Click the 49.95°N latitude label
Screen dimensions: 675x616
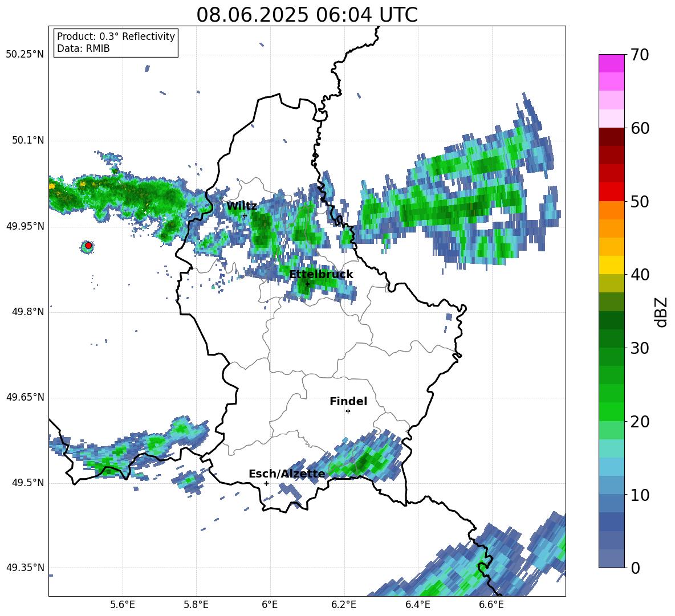(25, 226)
